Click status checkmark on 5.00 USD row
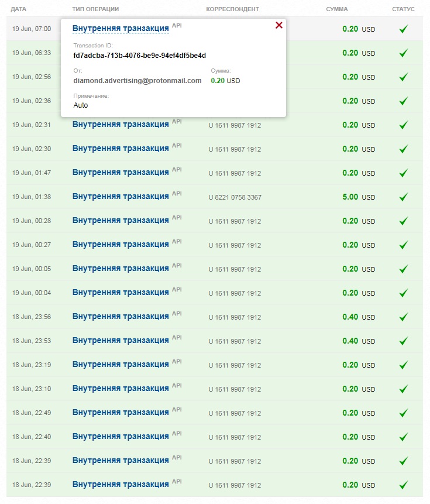Screen dimensions: 430x504 click(x=403, y=197)
